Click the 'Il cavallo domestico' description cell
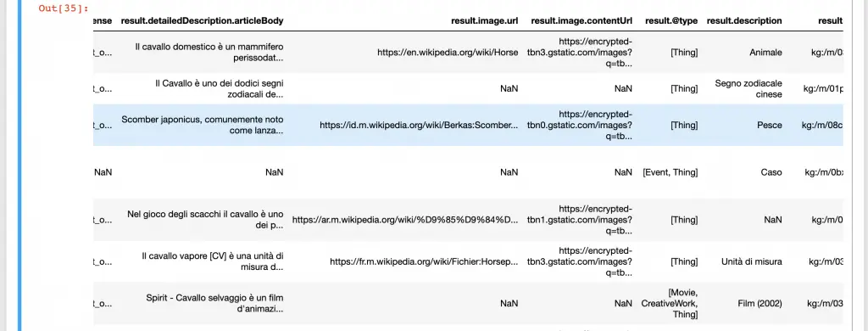This screenshot has height=331, width=868. point(209,52)
